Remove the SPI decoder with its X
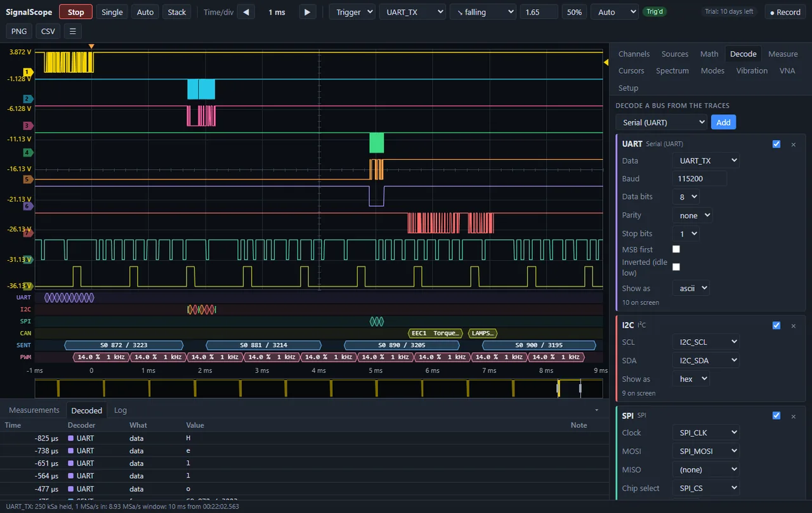 coord(793,416)
